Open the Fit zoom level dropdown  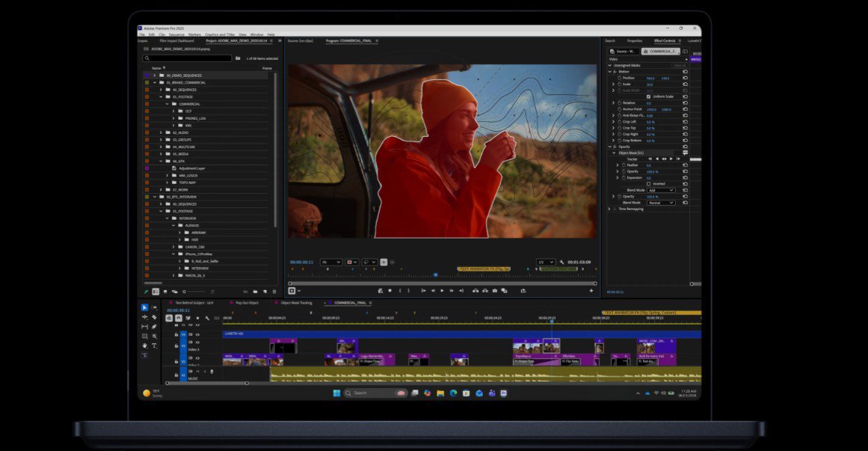click(330, 262)
